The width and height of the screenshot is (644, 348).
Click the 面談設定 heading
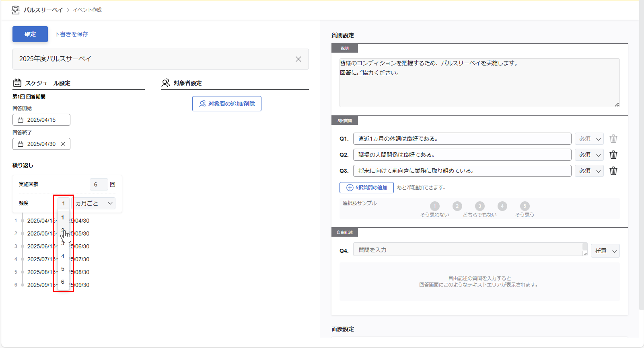coord(342,329)
